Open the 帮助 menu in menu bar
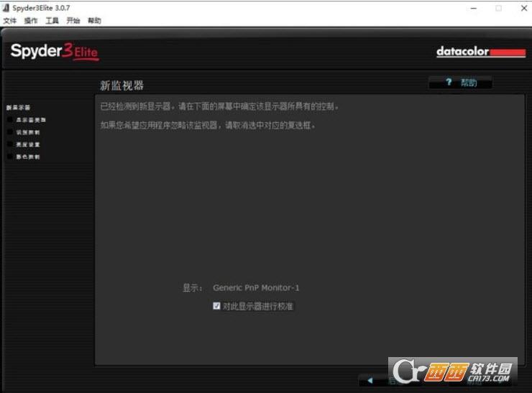The width and height of the screenshot is (532, 393). pos(94,21)
